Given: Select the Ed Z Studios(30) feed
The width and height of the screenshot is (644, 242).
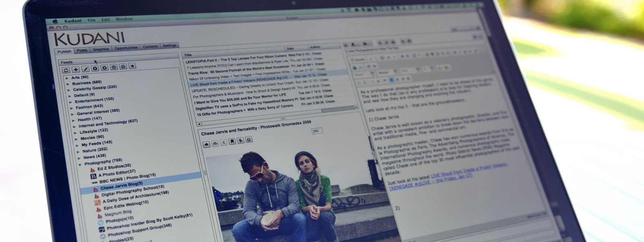Looking at the screenshot, I should (x=114, y=167).
